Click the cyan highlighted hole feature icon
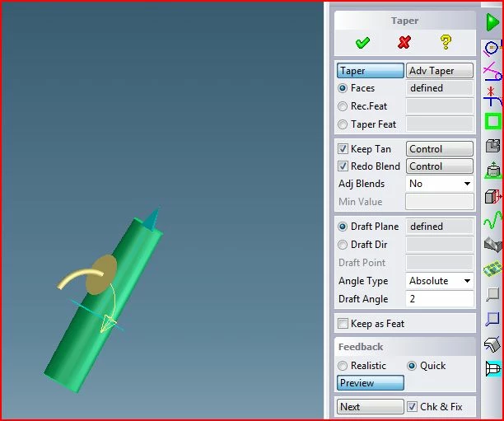This screenshot has height=421, width=504. point(493,368)
